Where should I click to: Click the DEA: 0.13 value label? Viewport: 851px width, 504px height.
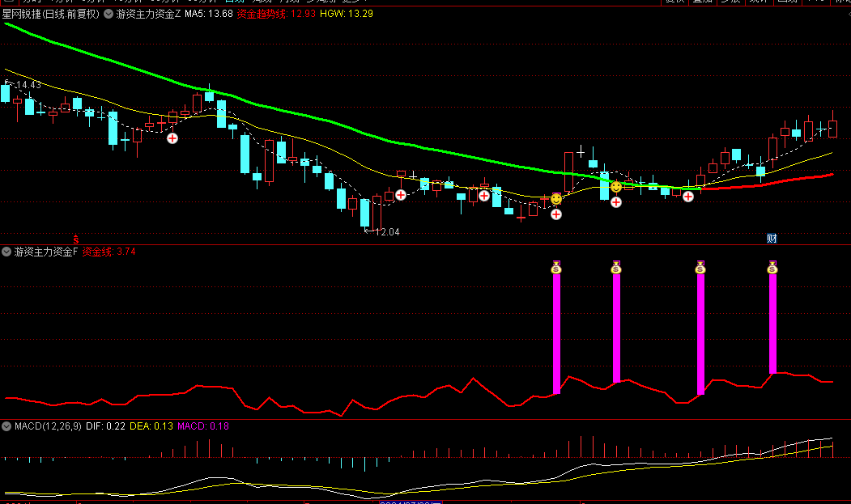point(151,426)
